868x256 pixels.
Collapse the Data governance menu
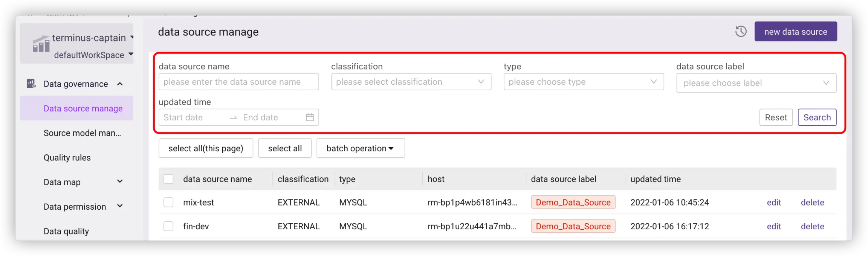[120, 84]
